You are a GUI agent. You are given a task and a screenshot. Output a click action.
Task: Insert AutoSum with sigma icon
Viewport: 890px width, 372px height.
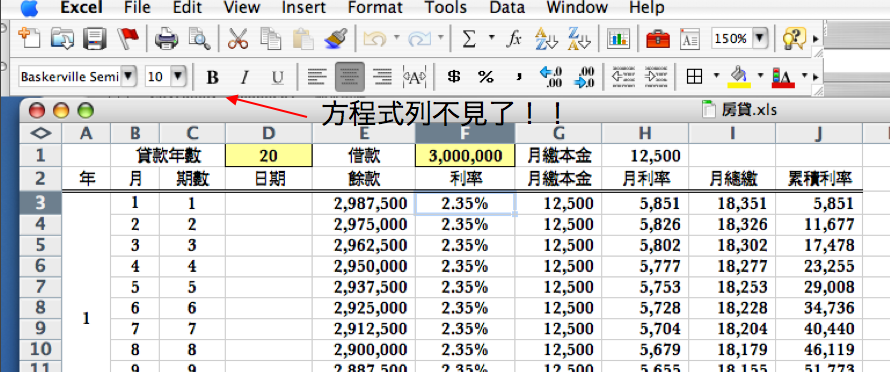[x=468, y=38]
